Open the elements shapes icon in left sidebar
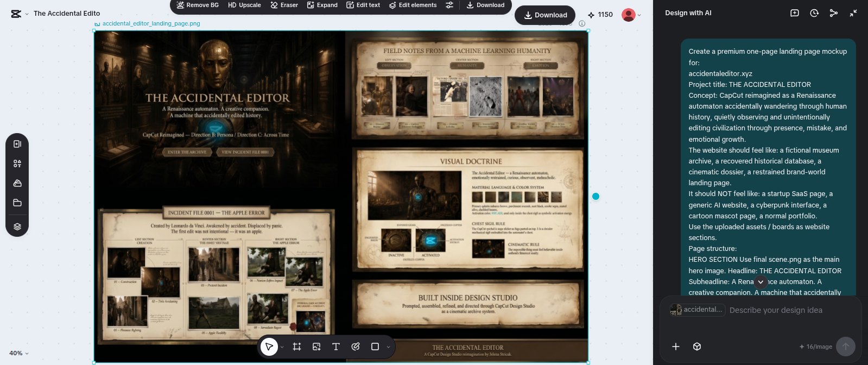This screenshot has height=365, width=868. [17, 163]
